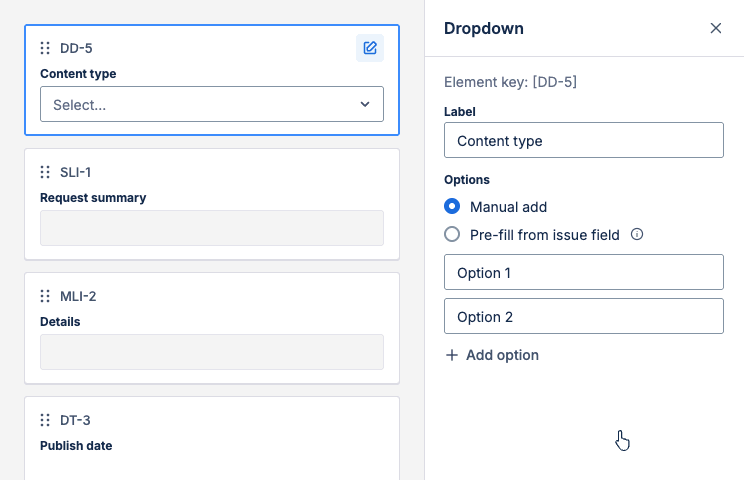This screenshot has height=480, width=744.
Task: Select the Manual add radio option
Action: (452, 206)
